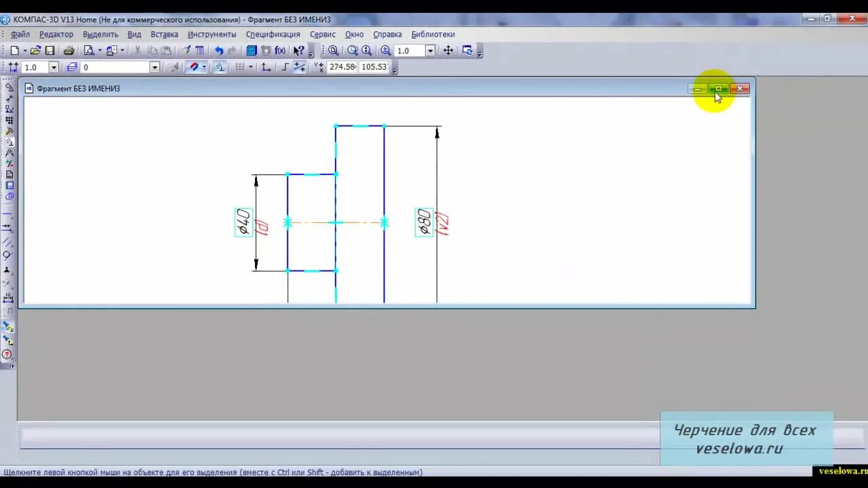Activate the What's This help cursor icon
This screenshot has width=868, height=488.
[x=298, y=51]
